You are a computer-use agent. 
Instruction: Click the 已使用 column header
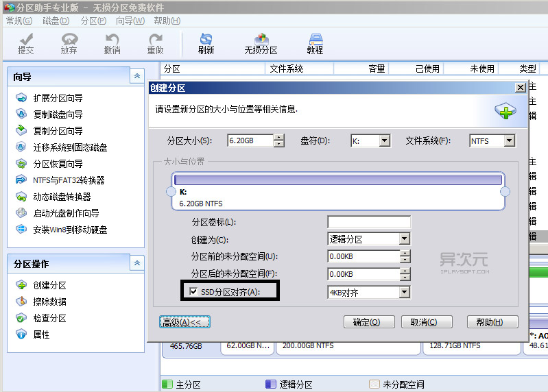[416, 69]
